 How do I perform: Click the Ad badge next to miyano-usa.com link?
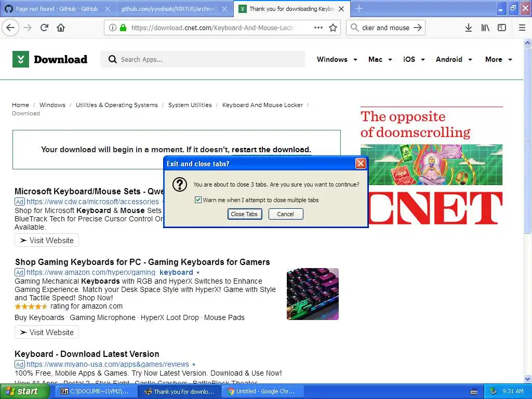coord(20,364)
